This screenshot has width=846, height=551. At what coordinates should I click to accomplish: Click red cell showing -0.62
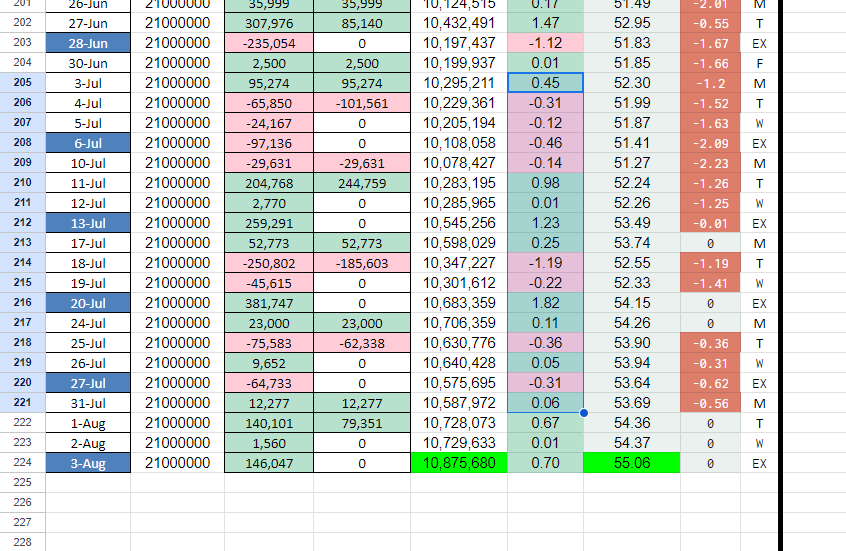710,383
